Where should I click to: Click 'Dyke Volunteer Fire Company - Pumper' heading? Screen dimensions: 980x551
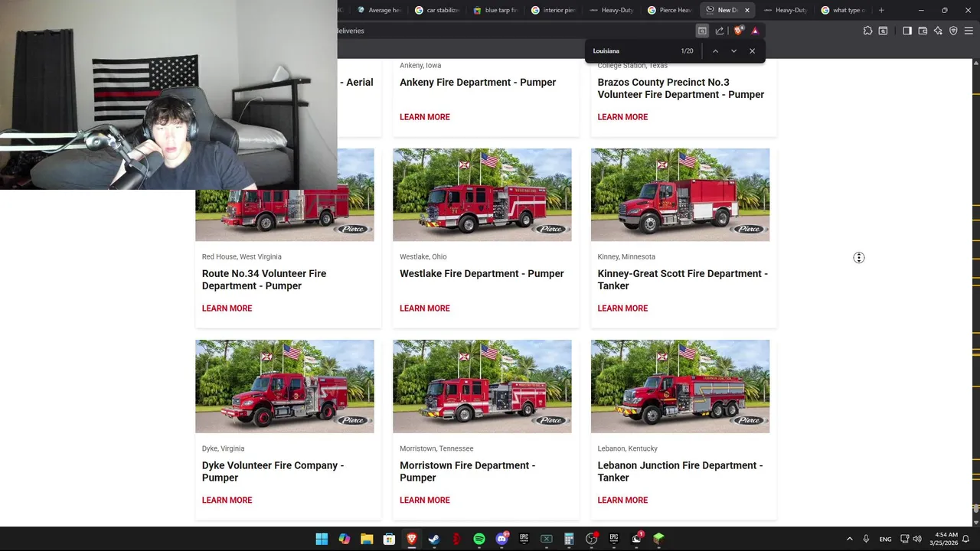[x=273, y=471]
